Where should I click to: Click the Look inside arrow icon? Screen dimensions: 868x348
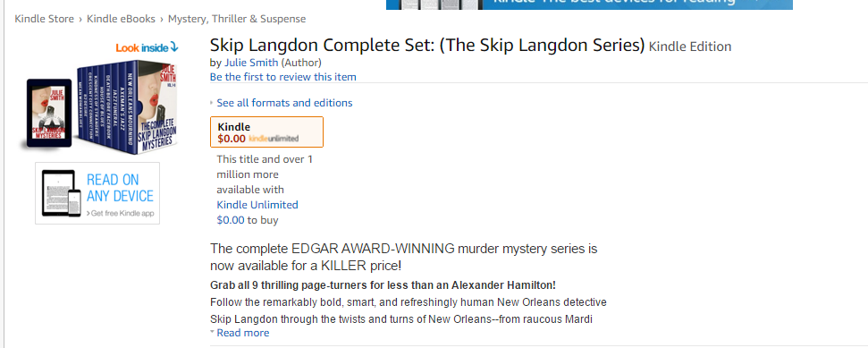click(x=174, y=47)
